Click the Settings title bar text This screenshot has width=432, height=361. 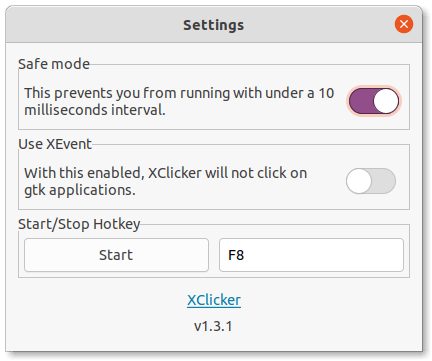[x=214, y=25]
